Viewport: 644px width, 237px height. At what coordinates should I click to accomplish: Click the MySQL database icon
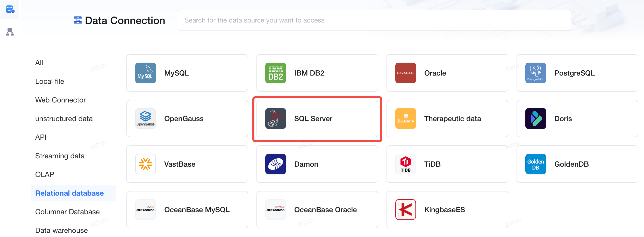click(x=145, y=73)
